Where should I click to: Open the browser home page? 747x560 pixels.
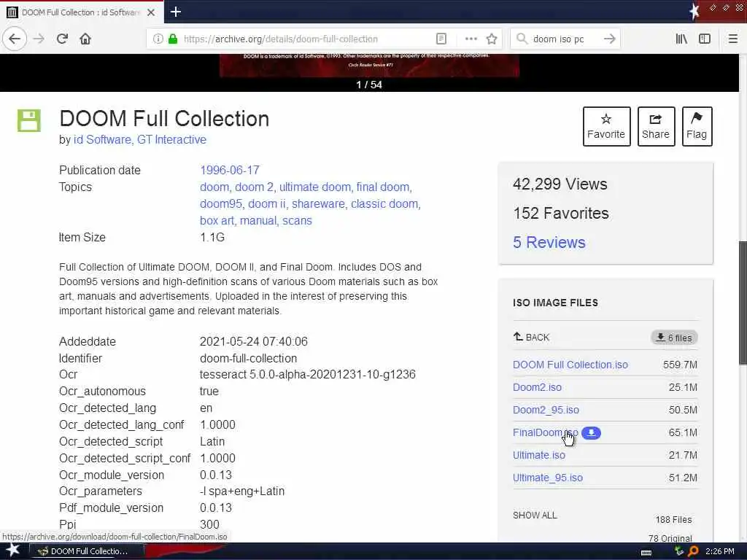[x=85, y=39]
